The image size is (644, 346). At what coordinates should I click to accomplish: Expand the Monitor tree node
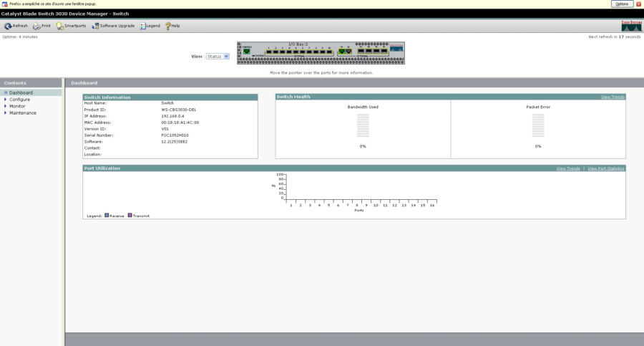[5, 106]
